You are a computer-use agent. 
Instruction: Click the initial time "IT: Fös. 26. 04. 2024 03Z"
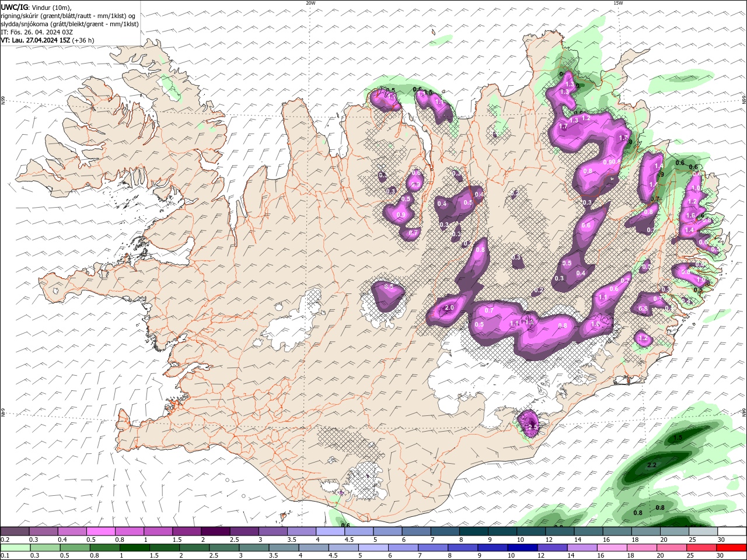point(37,32)
